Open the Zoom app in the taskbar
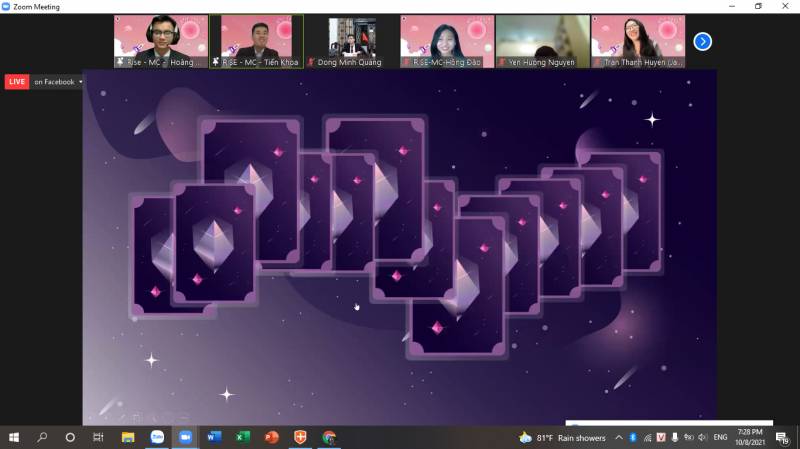Screen dimensions: 800x449 (x=185, y=437)
